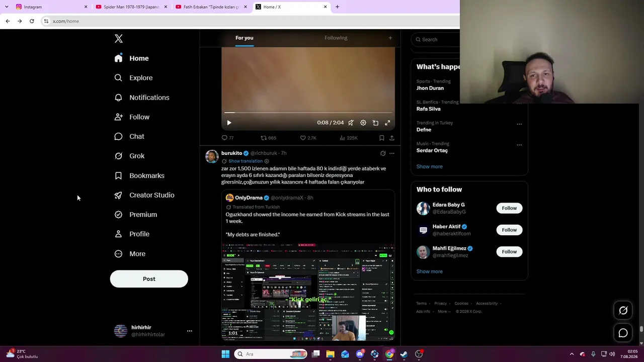Repost the post with 665 reposts
This screenshot has width=644, height=362.
click(268, 138)
